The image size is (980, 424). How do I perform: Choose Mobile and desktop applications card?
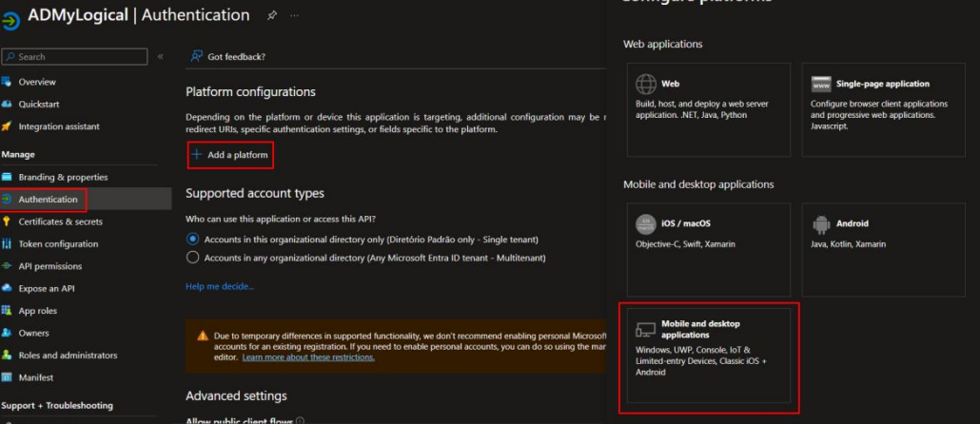(709, 356)
